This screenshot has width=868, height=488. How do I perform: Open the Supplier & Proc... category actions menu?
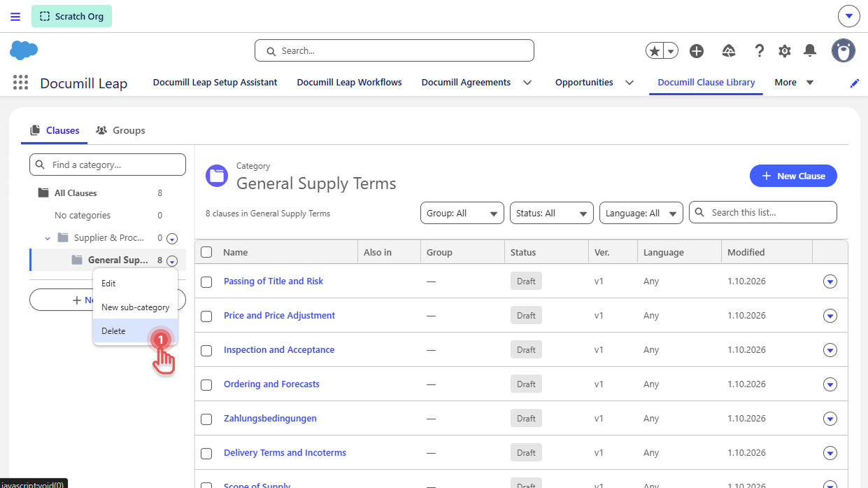pos(172,238)
